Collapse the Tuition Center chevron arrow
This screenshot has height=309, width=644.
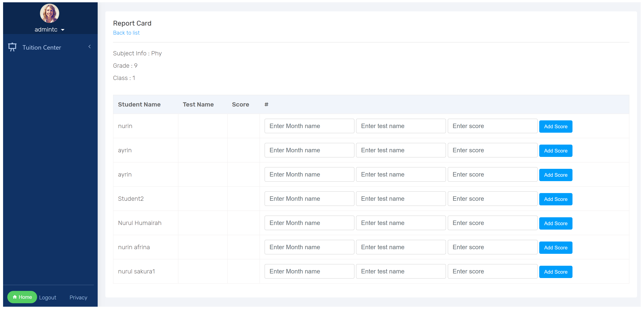pos(90,47)
